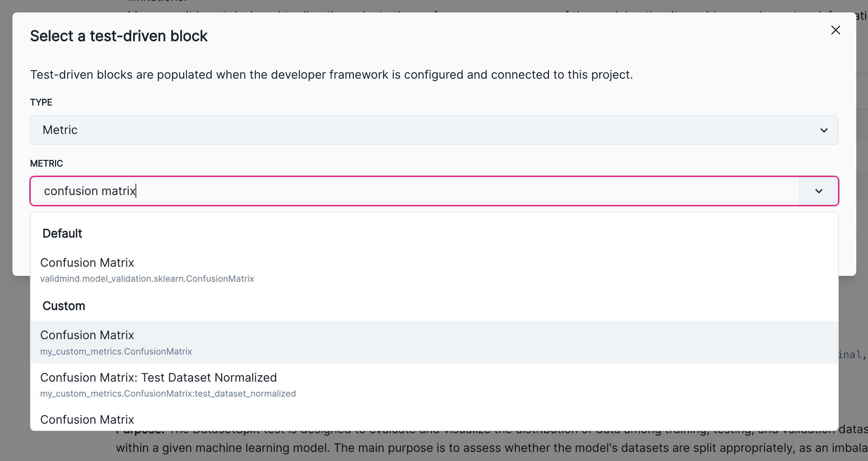
Task: Pick Confusion Matrix: Test Dataset Normalized
Action: pyautogui.click(x=159, y=377)
